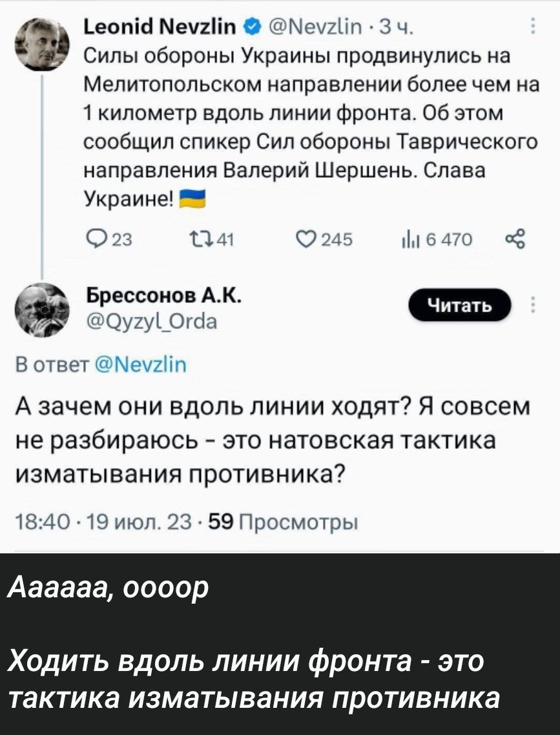
Task: Open Leonid Nevzlin's profile avatar
Action: tap(44, 43)
